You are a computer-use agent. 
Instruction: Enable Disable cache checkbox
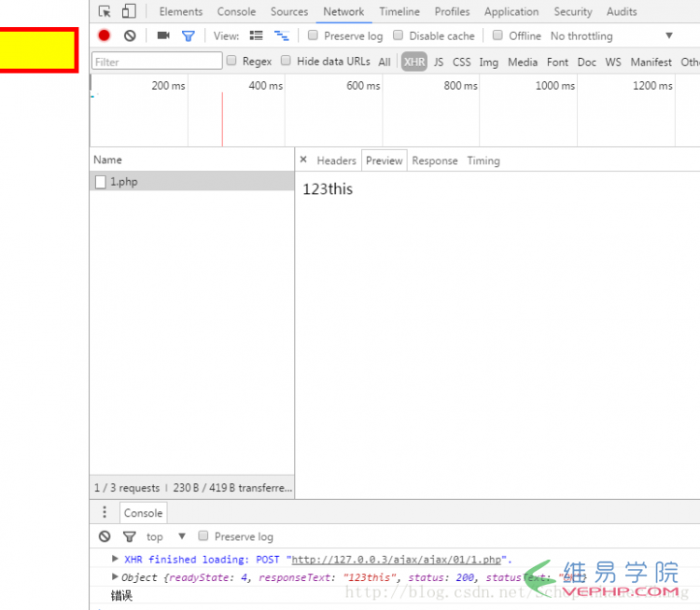click(399, 35)
